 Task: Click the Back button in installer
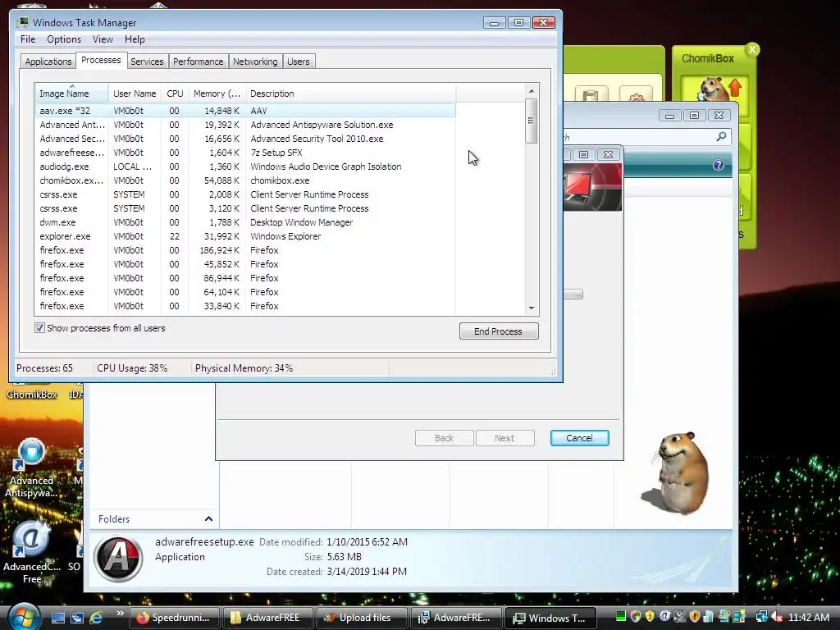coord(444,438)
